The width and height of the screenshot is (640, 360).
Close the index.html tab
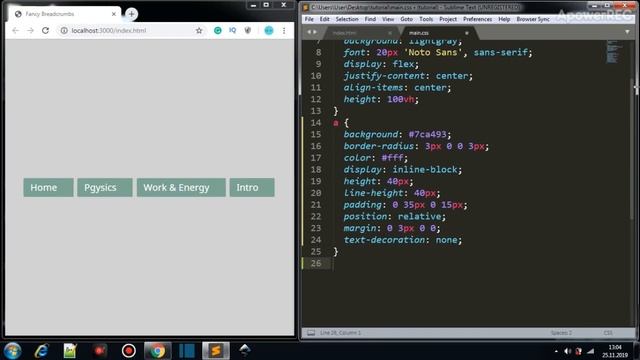click(x=389, y=33)
